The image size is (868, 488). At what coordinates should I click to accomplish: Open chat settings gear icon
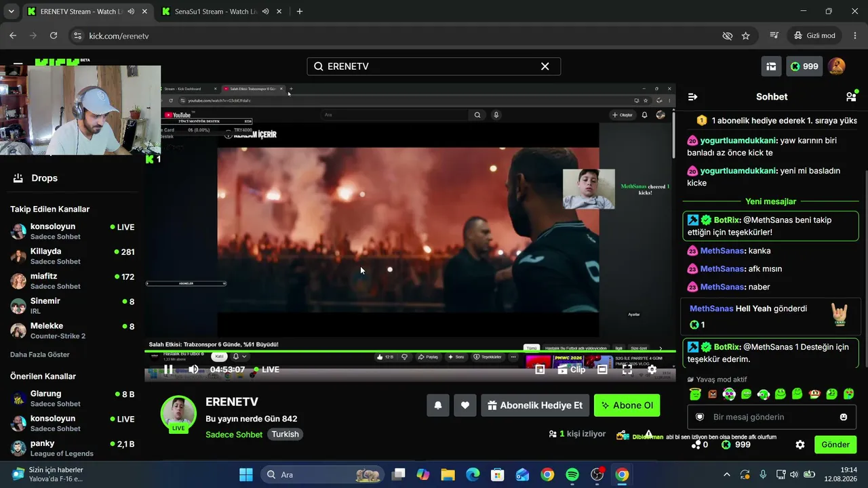tap(800, 445)
